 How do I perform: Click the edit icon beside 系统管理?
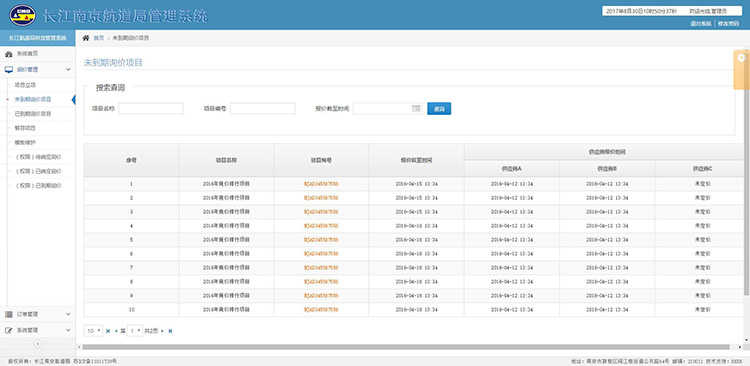[9, 330]
